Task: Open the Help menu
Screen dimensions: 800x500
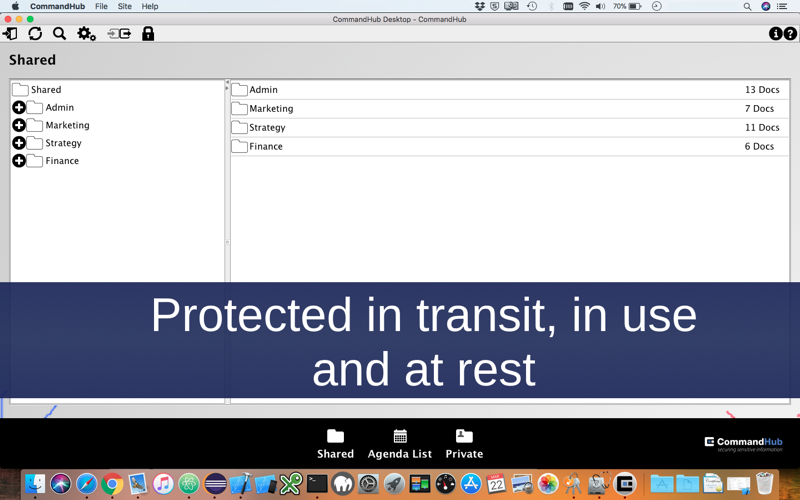Action: click(149, 6)
